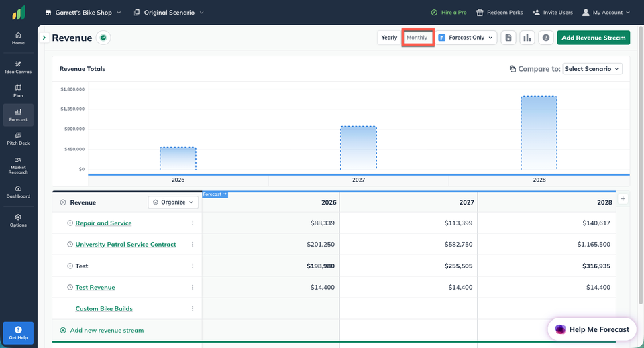Viewport: 644px width, 348px height.
Task: Open University Patrol Service Contract link
Action: tap(125, 244)
